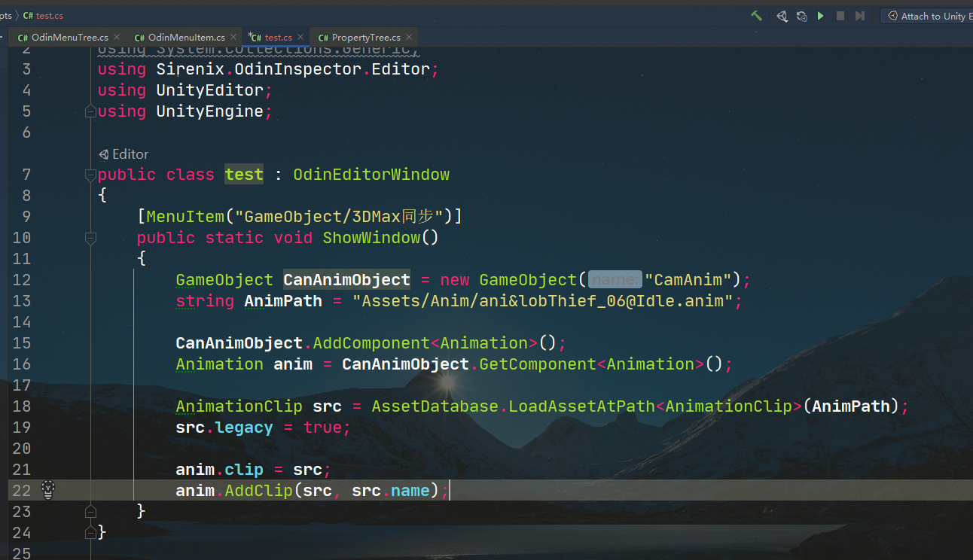Image resolution: width=973 pixels, height=560 pixels.
Task: Click 'UnityEngine' using directive on line 5
Action: (x=209, y=111)
